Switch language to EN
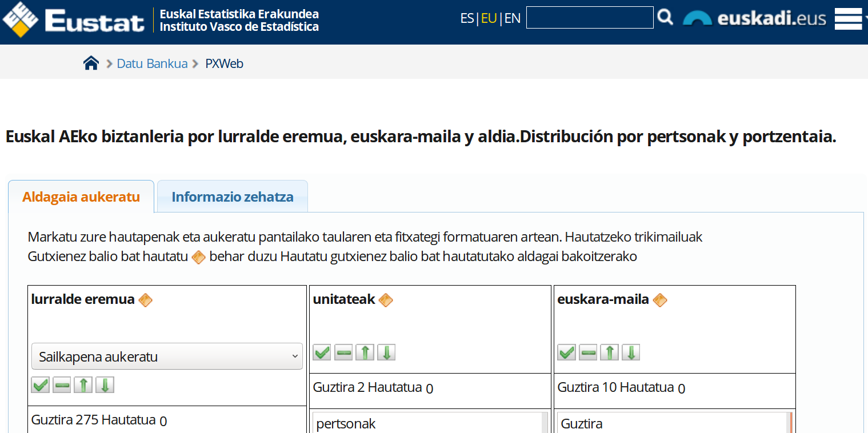 [x=513, y=18]
